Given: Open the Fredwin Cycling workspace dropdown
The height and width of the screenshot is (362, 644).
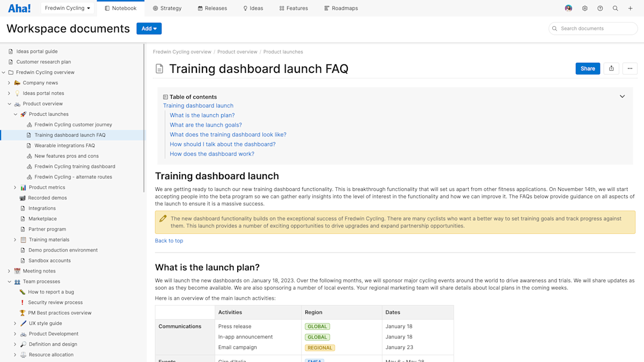Looking at the screenshot, I should point(67,8).
